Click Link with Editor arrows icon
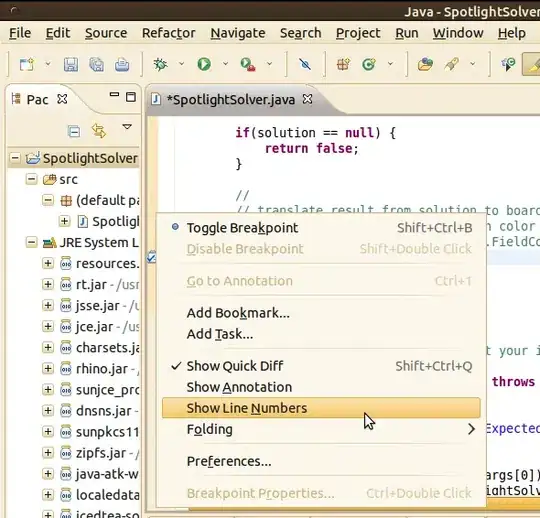The image size is (540, 518). (x=99, y=131)
